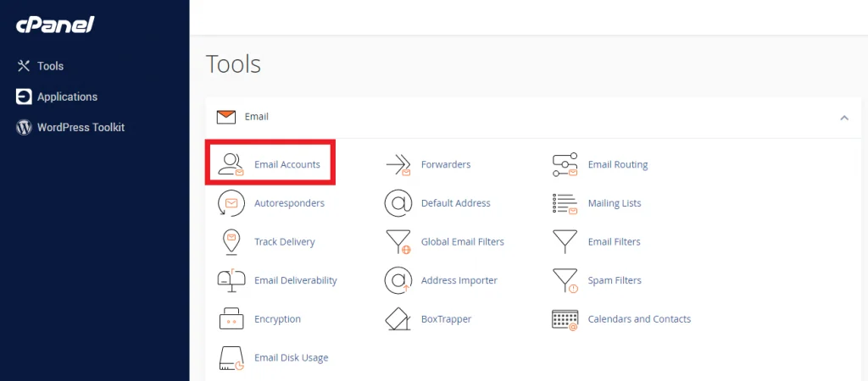The width and height of the screenshot is (868, 381).
Task: Click the BoxTrapper trap icon
Action: coord(398,319)
